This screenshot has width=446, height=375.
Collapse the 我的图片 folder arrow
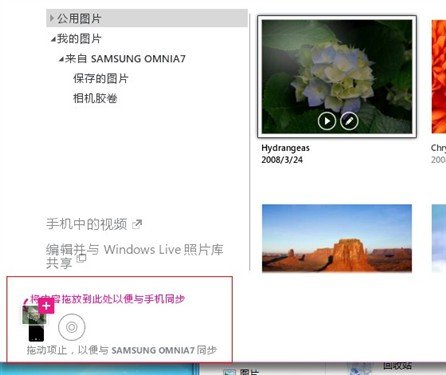click(53, 39)
